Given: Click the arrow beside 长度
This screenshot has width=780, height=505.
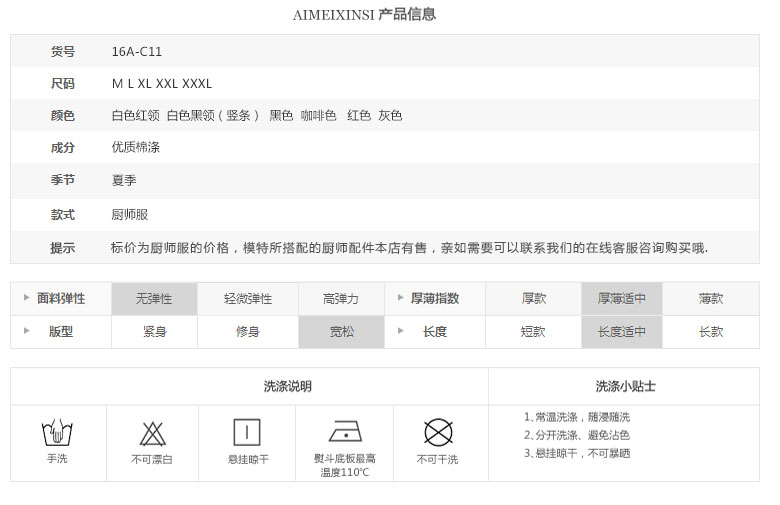Looking at the screenshot, I should pos(400,330).
